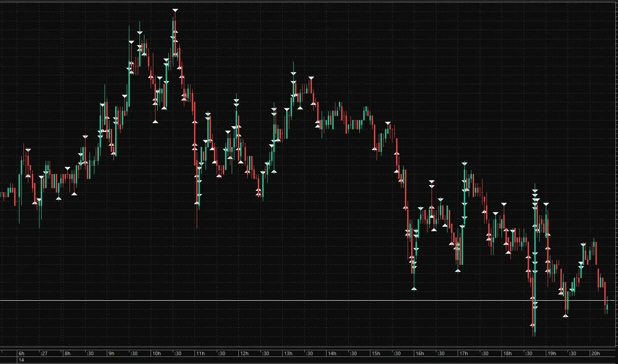Click the :27 time axis label
This screenshot has width=618, height=364.
(x=43, y=353)
